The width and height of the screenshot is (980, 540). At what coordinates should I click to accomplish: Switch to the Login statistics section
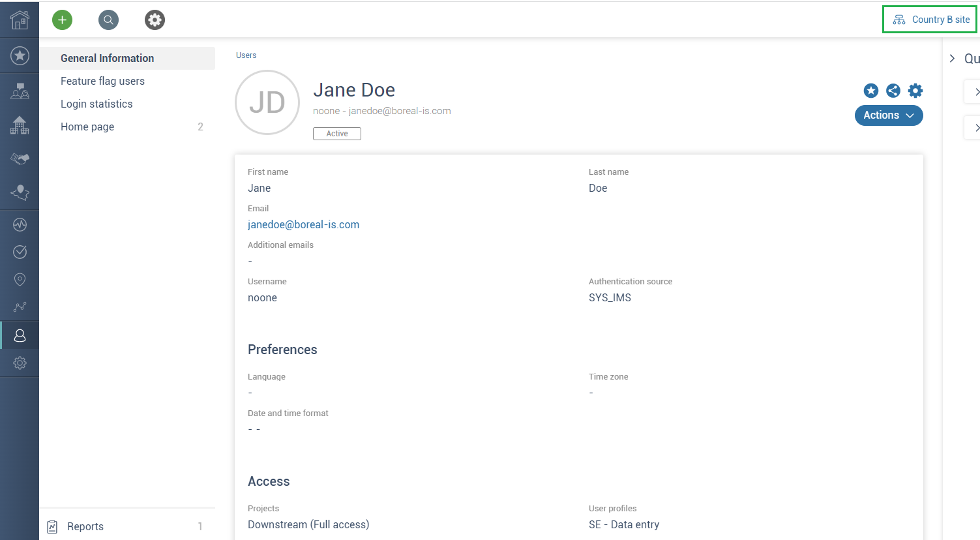click(97, 103)
